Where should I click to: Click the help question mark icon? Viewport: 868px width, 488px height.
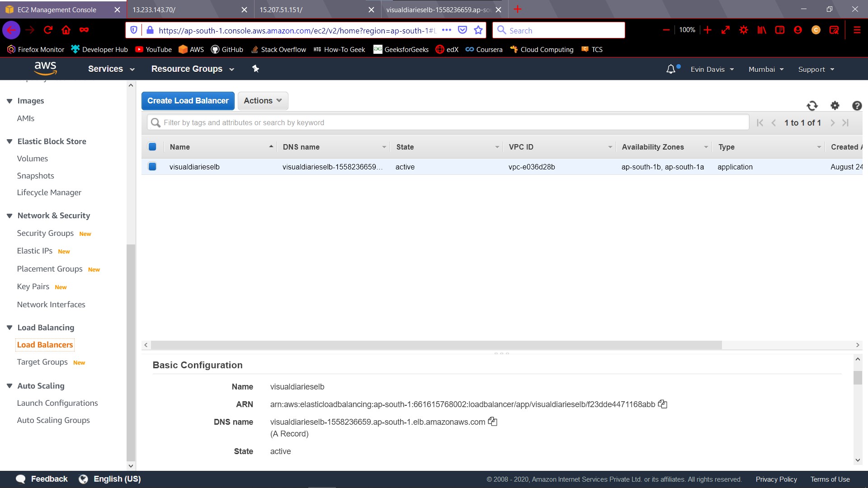(857, 106)
